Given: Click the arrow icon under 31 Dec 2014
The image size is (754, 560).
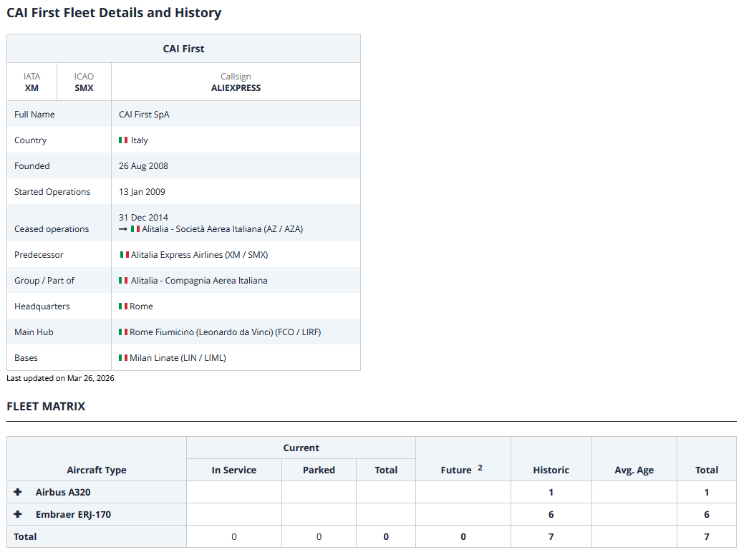Looking at the screenshot, I should tap(123, 229).
